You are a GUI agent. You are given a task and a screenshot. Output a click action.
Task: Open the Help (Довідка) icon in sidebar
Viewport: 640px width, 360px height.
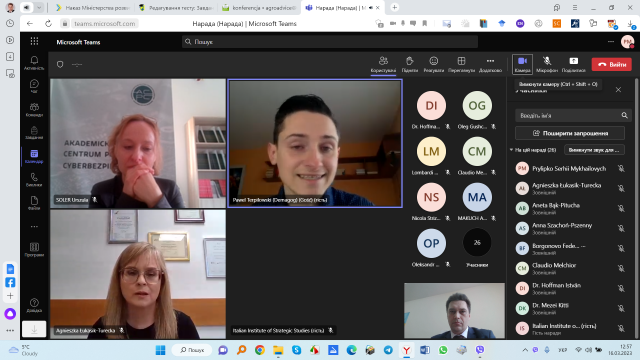coord(34,305)
